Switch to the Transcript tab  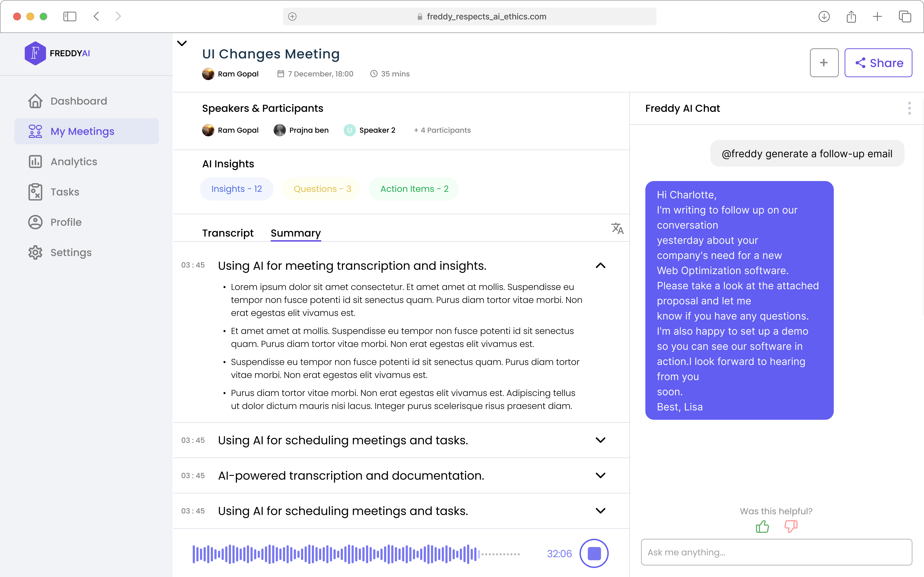point(228,233)
